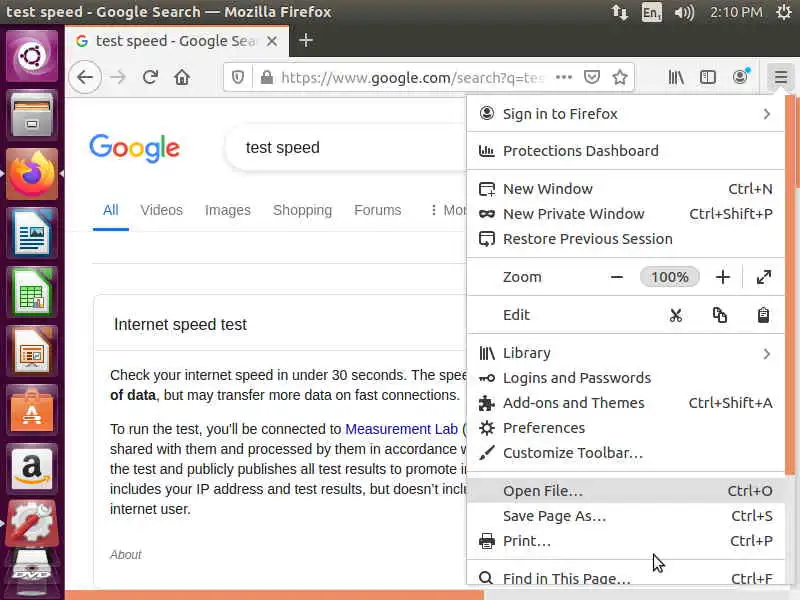800x600 pixels.
Task: Open the Firefox home page icon
Action: [182, 78]
